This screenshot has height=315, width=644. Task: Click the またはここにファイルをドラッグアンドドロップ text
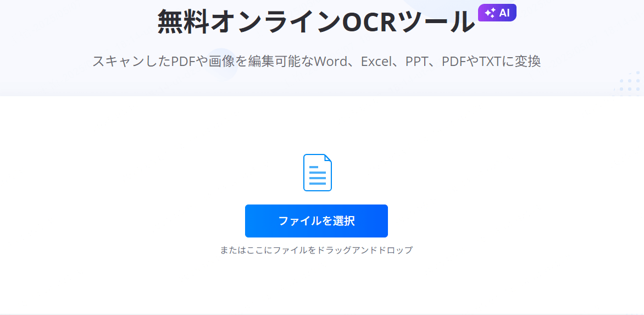pyautogui.click(x=317, y=250)
